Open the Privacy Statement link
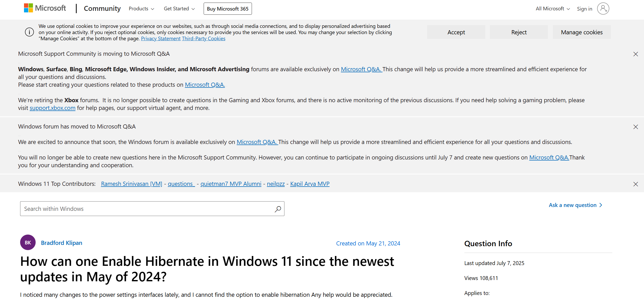This screenshot has width=644, height=304. coord(161,38)
